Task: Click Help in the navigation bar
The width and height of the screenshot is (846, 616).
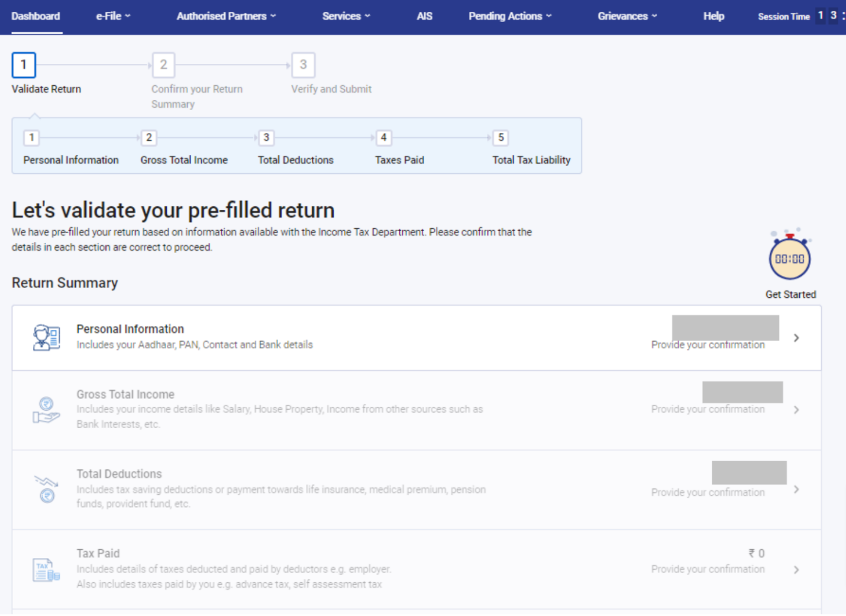Action: coord(713,17)
